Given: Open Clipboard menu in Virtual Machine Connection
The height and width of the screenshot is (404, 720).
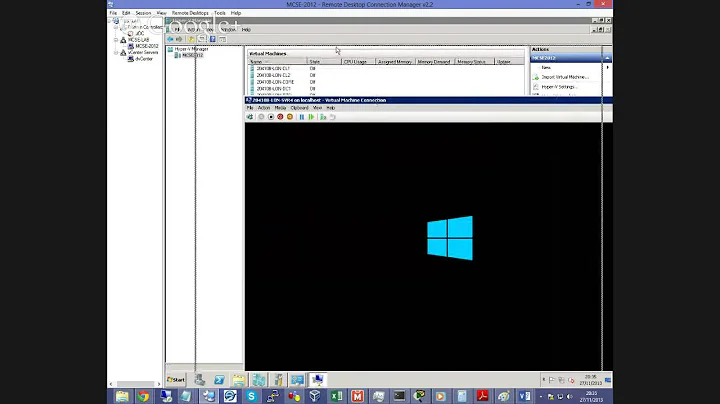Looking at the screenshot, I should click(x=299, y=108).
